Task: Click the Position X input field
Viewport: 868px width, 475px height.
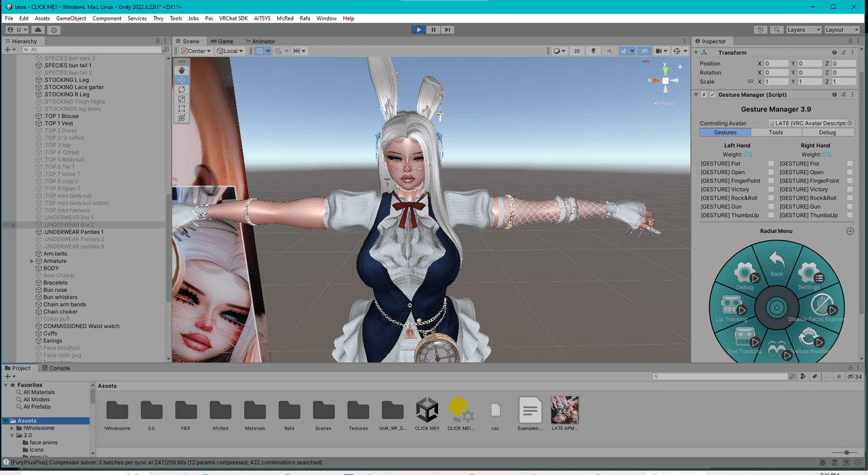Action: (x=776, y=64)
